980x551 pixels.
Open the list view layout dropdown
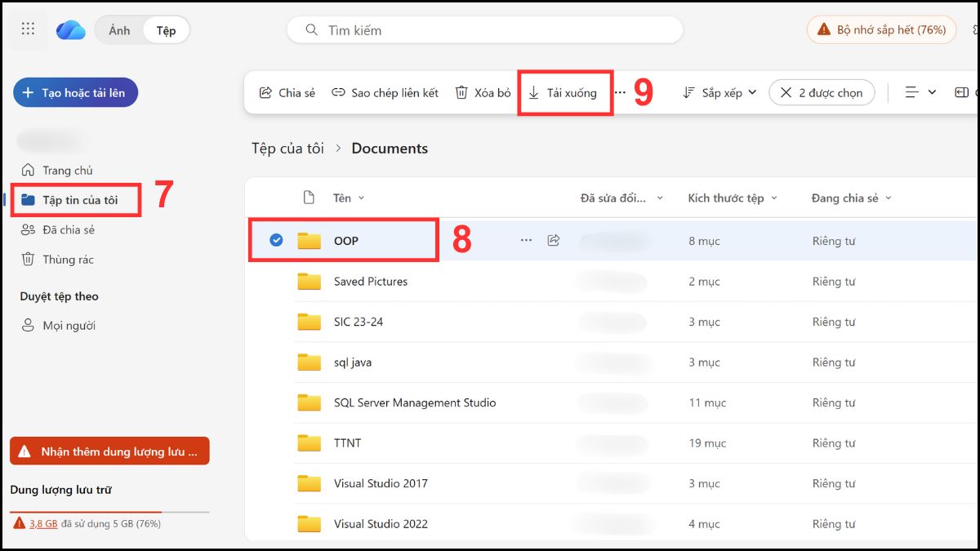[x=920, y=91]
